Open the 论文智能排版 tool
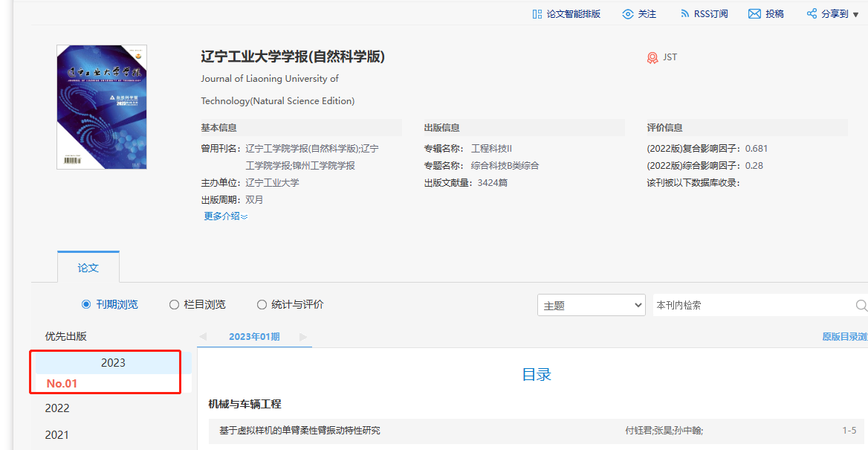Viewport: 868px width, 450px height. pyautogui.click(x=566, y=14)
